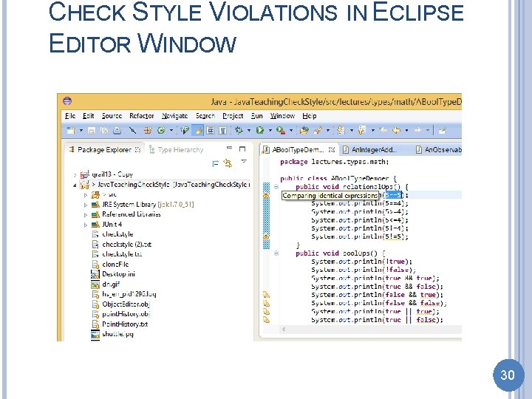Image resolution: width=532 pixels, height=399 pixels.
Task: Expand the Referenced Libraries node
Action: coord(86,215)
